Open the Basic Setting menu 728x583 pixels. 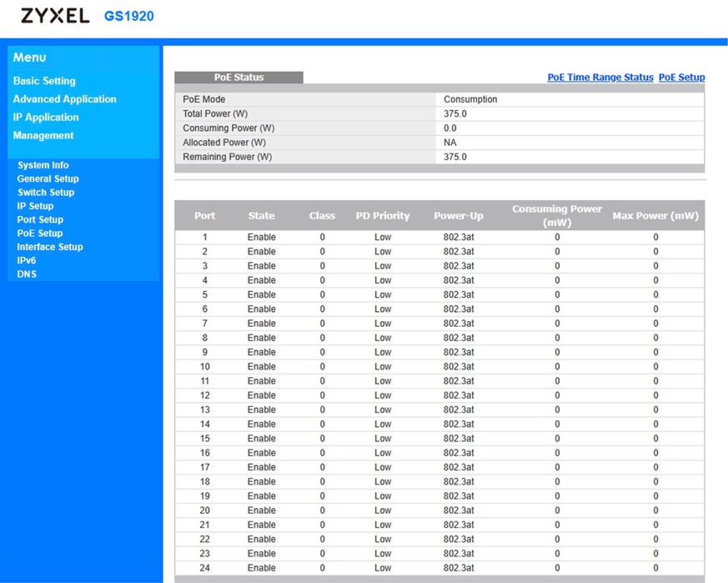[x=44, y=81]
